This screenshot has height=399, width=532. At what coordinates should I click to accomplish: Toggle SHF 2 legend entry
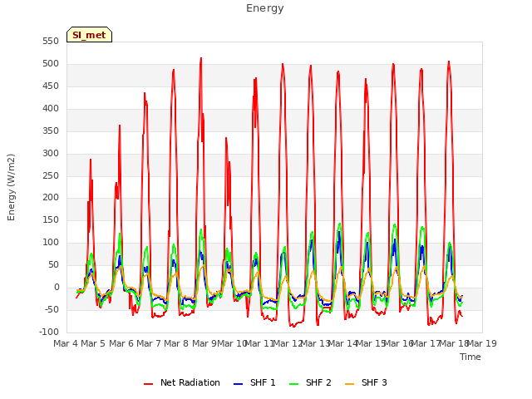[310, 382]
